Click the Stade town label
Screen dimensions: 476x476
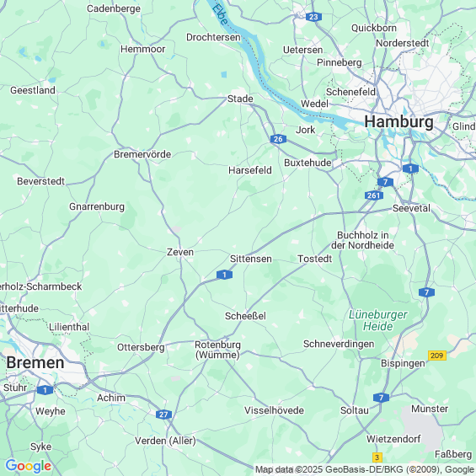240,99
